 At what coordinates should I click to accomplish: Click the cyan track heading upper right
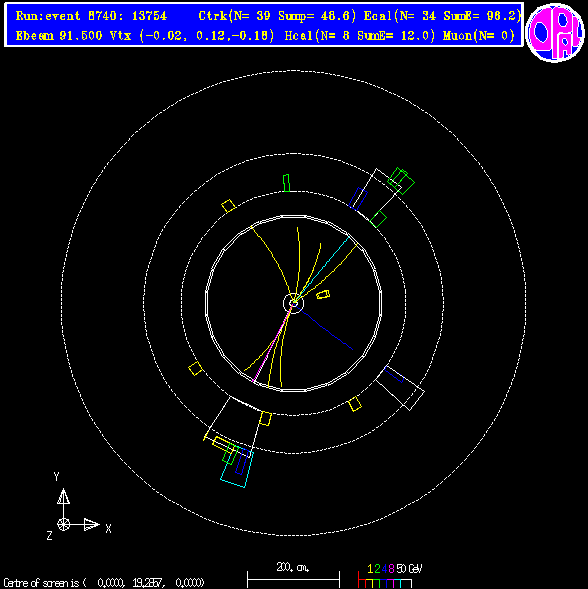point(323,269)
